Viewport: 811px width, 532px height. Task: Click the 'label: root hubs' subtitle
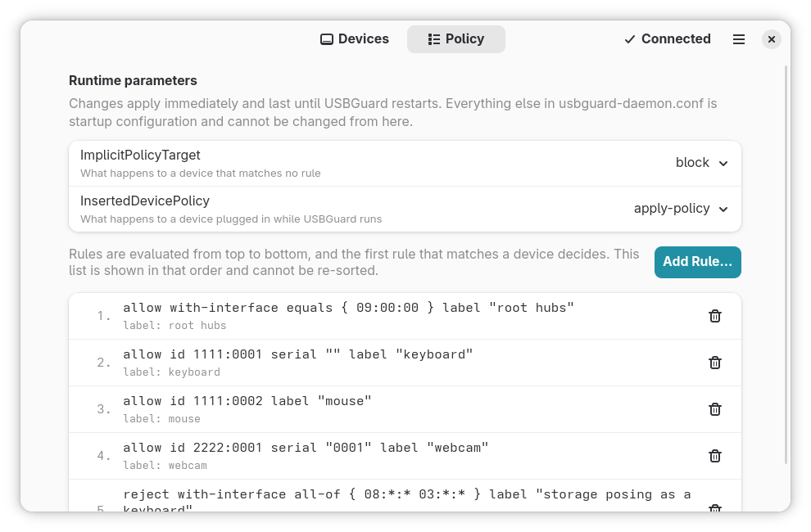pos(174,326)
